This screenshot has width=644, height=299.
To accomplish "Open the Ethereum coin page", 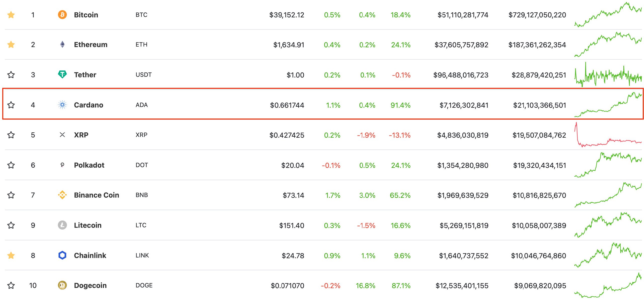I will (91, 45).
